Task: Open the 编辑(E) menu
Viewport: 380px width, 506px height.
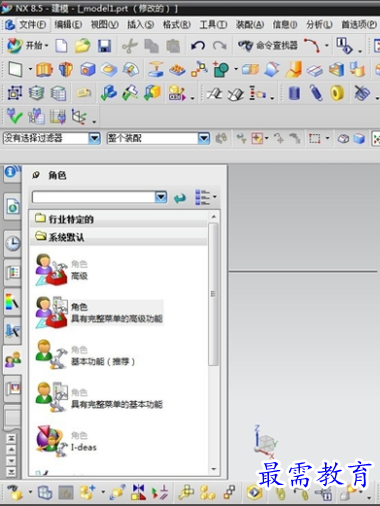Action: pos(68,24)
